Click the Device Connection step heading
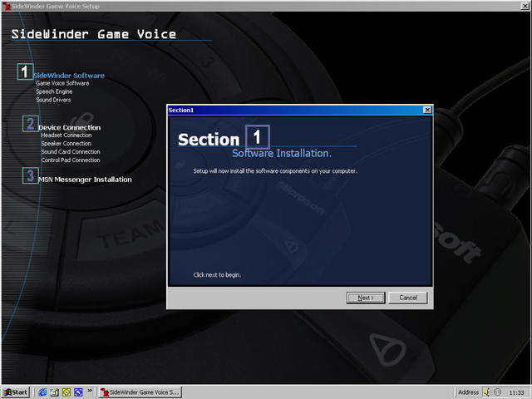Image resolution: width=532 pixels, height=399 pixels. tap(69, 127)
